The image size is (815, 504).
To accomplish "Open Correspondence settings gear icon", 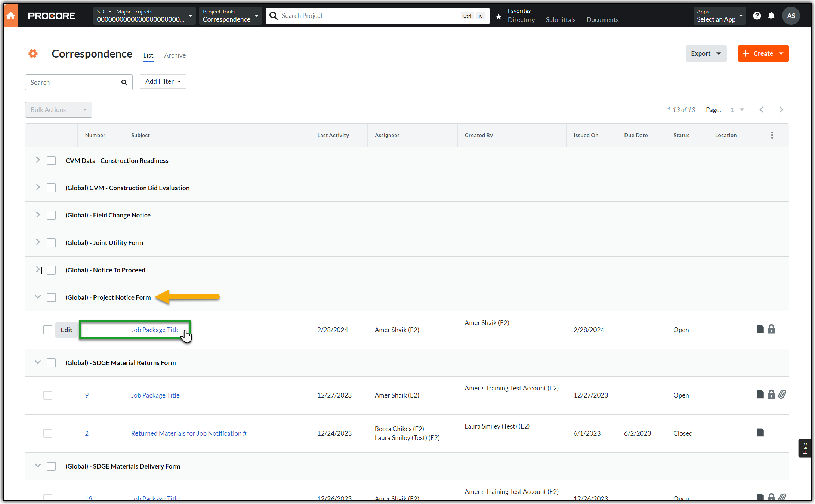I will click(33, 54).
